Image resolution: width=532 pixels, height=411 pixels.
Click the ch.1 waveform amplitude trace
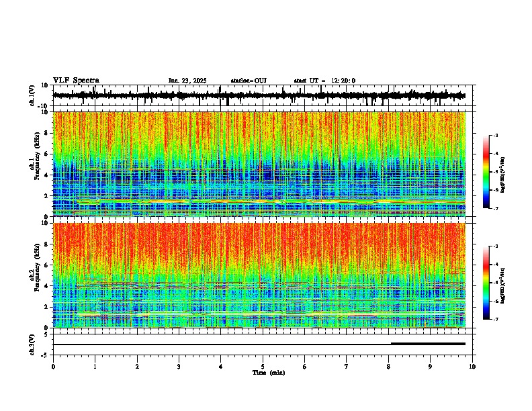pos(259,95)
